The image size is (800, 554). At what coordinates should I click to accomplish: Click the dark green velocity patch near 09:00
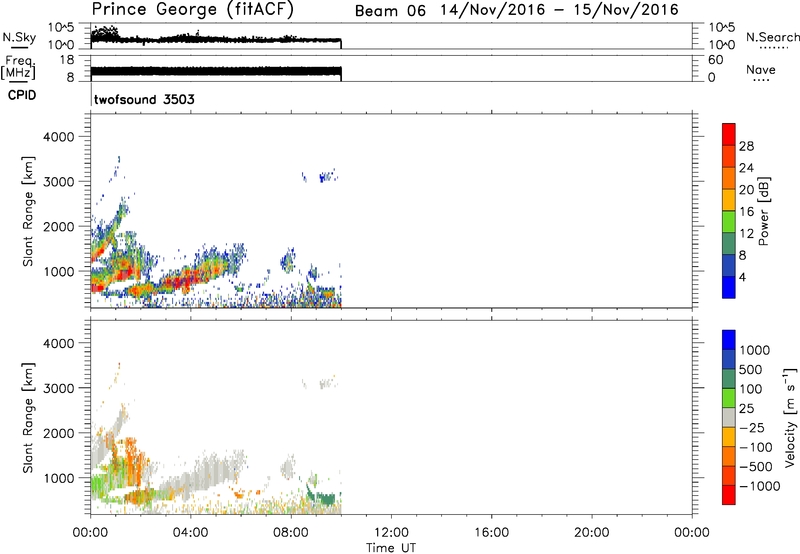tap(323, 498)
